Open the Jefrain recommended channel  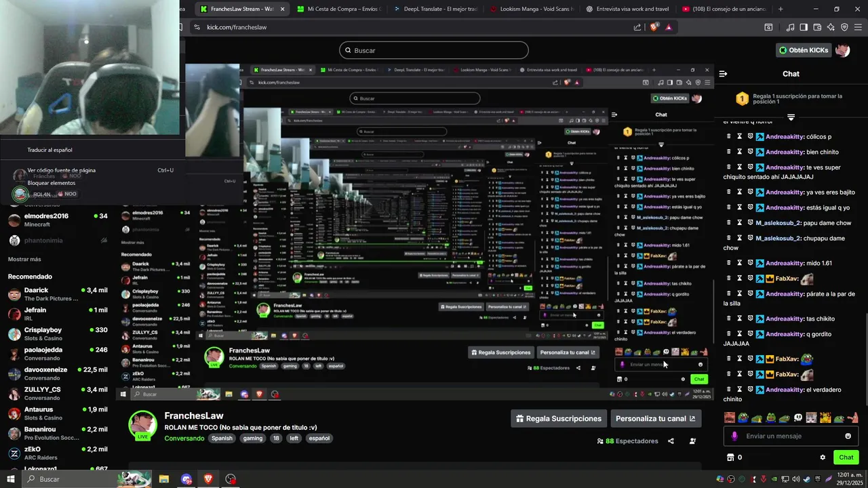pyautogui.click(x=58, y=314)
